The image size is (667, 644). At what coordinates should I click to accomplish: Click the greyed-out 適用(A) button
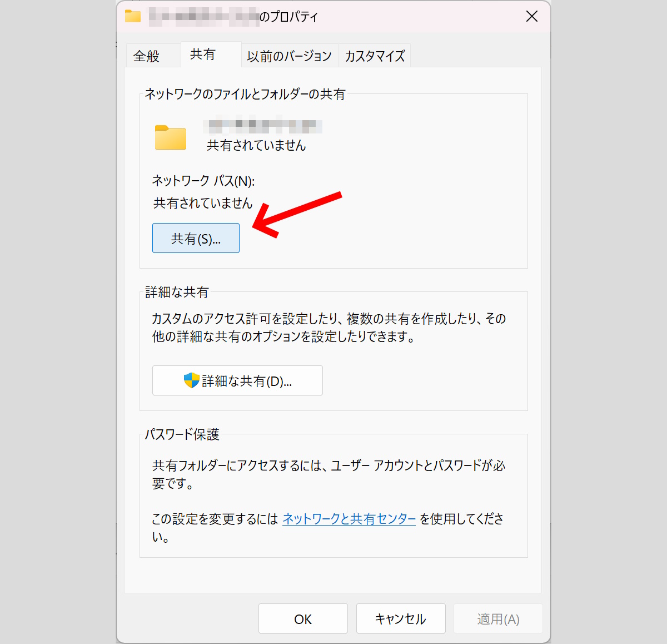pos(498,619)
